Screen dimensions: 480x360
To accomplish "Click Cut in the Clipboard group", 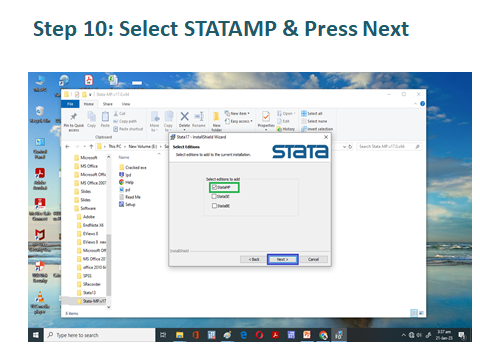I will pos(119,114).
